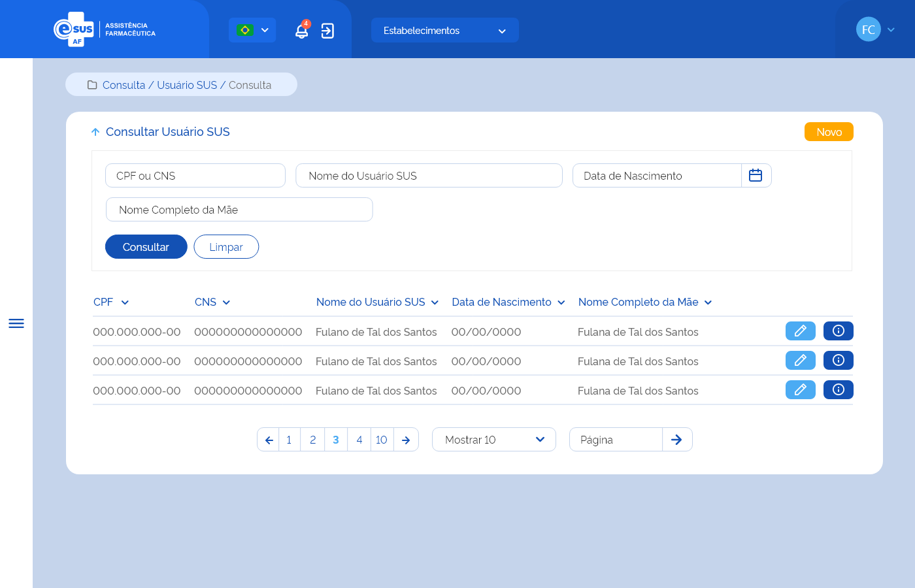
Task: Expand the user profile menu chevron
Action: [891, 29]
